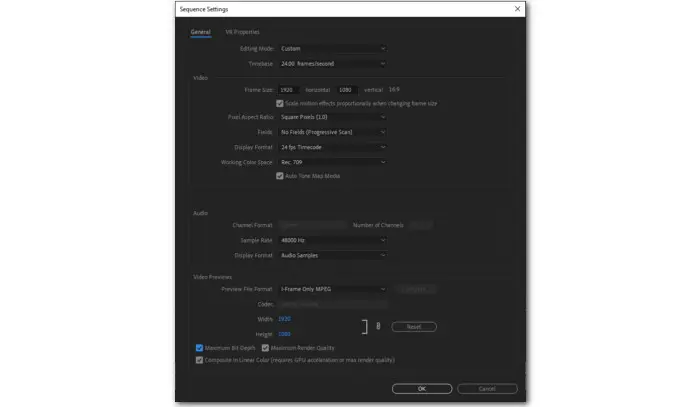This screenshot has width=700, height=407.
Task: Toggle Maximum Render Quality checkbox
Action: pyautogui.click(x=265, y=348)
